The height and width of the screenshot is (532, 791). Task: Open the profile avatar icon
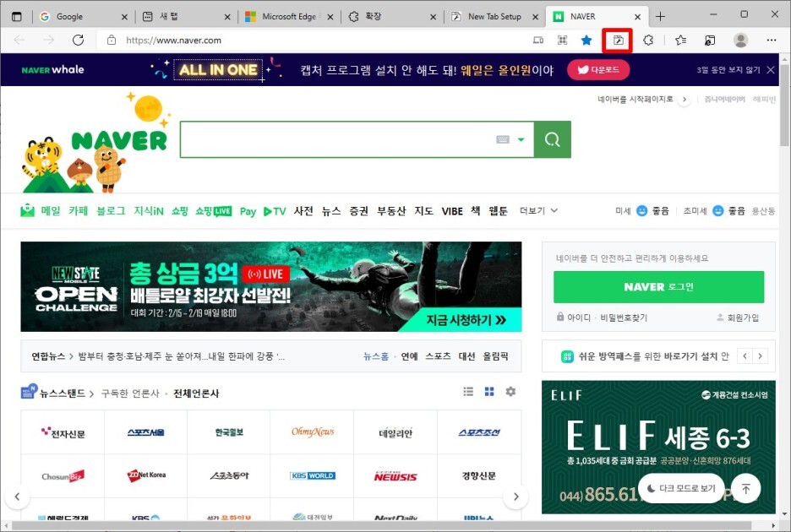(740, 40)
